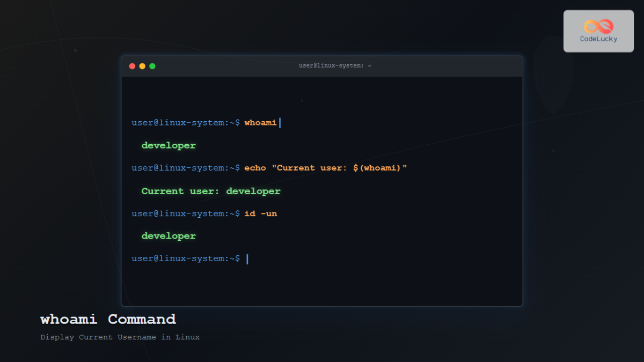Click the Display Current Username subtitle

pyautogui.click(x=120, y=337)
